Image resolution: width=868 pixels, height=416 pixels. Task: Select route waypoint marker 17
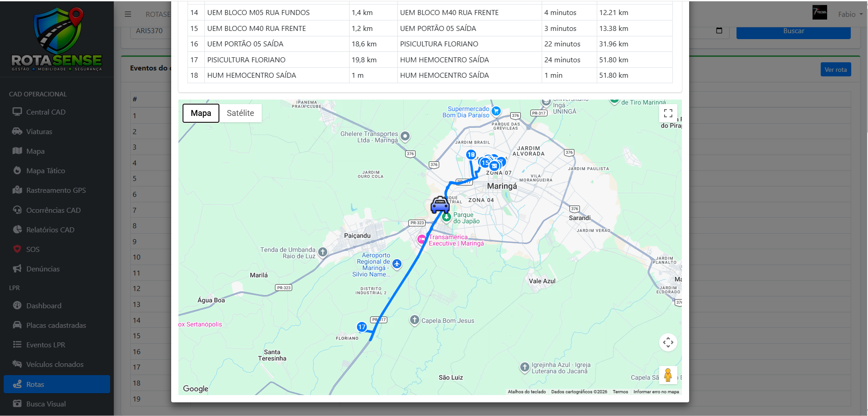362,327
